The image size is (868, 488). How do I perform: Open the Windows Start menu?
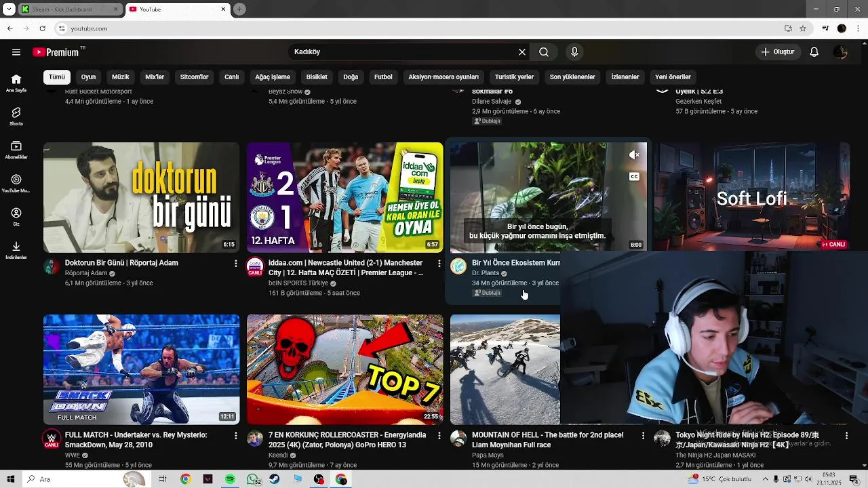point(11,479)
